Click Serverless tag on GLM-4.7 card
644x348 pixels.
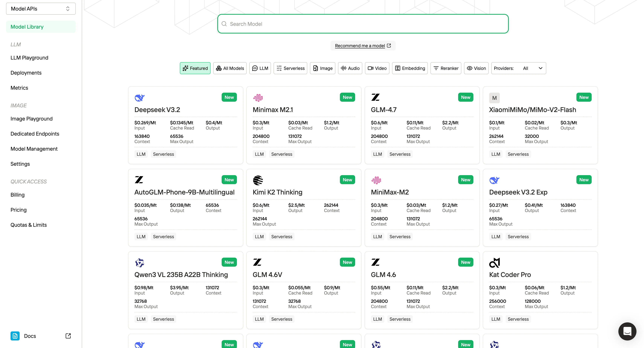(x=400, y=154)
